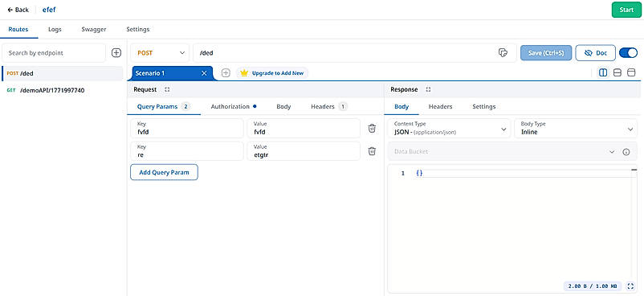Click the green Start button
644x296 pixels.
626,10
